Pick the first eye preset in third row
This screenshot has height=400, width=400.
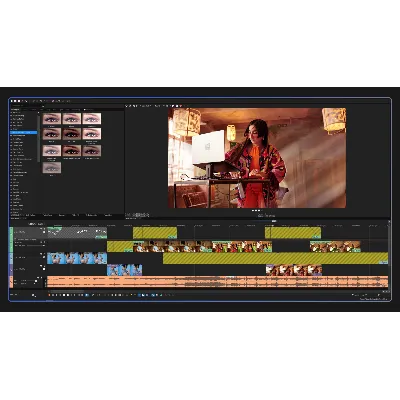52,150
